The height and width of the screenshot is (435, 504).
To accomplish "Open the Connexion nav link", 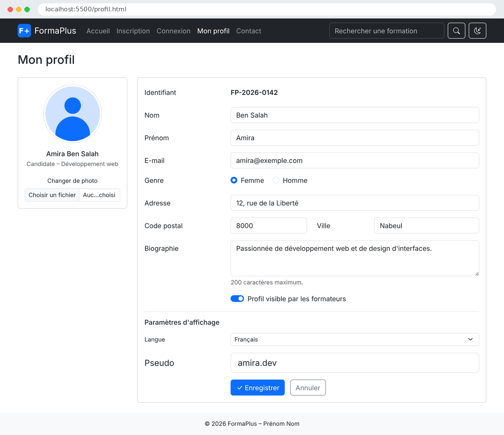I will tap(173, 31).
